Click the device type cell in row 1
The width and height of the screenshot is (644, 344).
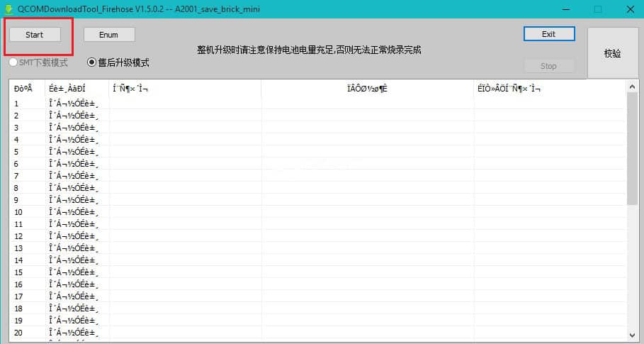(77, 104)
